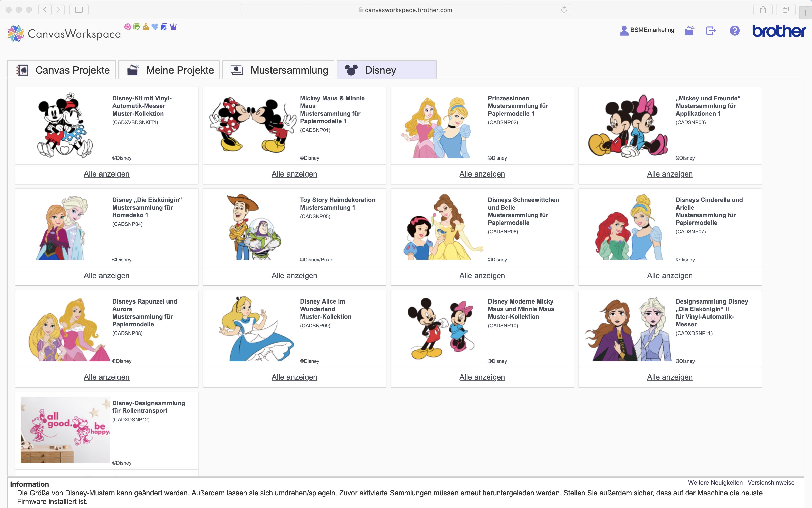
Task: Click the orange stamp icon
Action: (146, 27)
